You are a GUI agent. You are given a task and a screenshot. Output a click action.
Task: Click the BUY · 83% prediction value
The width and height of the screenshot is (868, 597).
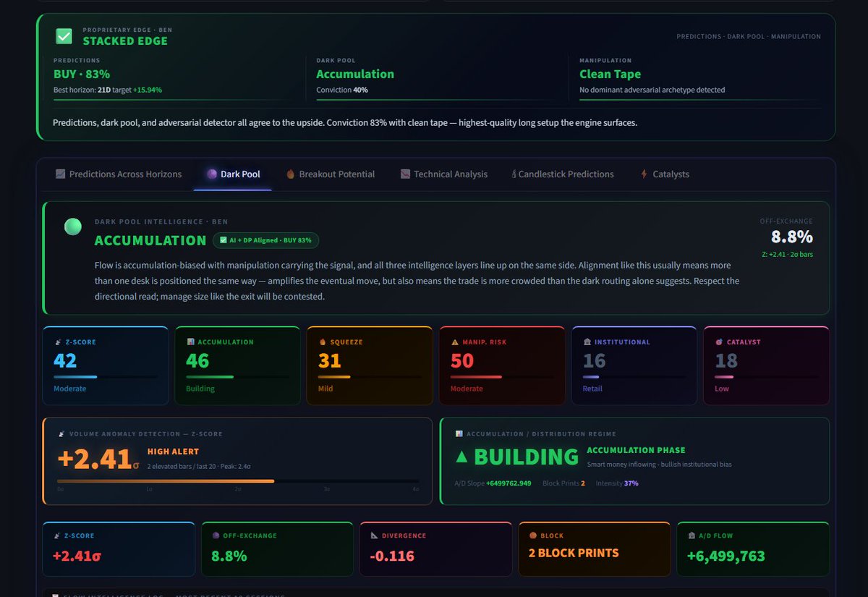(x=82, y=74)
